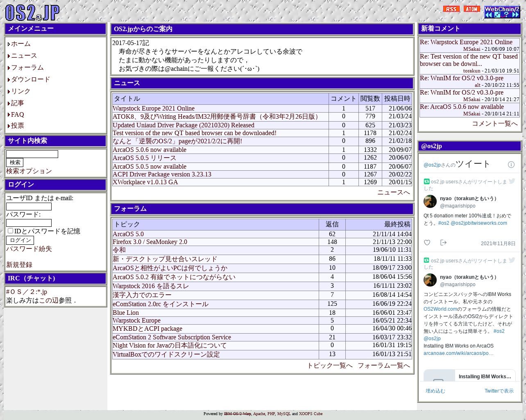Screen dimensions: 526x420
Task: Open arcanoae.com wiki link in tweet
Action: (458, 353)
